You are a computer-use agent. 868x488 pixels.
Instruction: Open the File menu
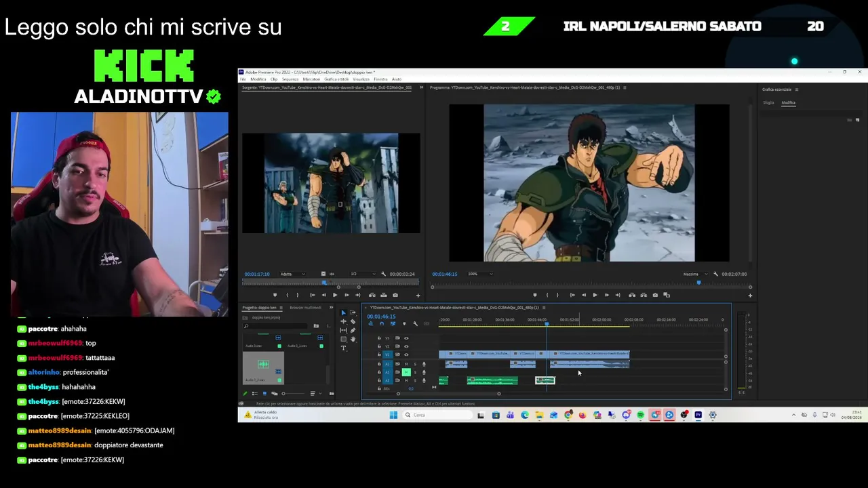tap(243, 79)
